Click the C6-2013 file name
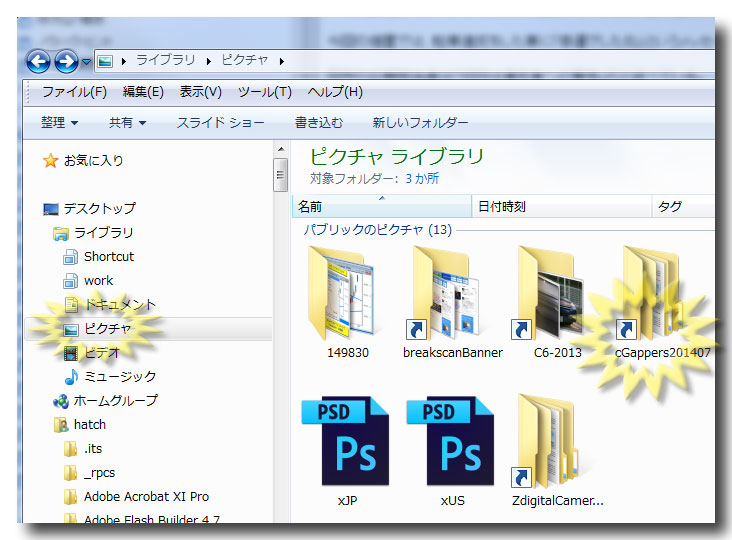Screen dimensions: 732x540 (x=558, y=353)
